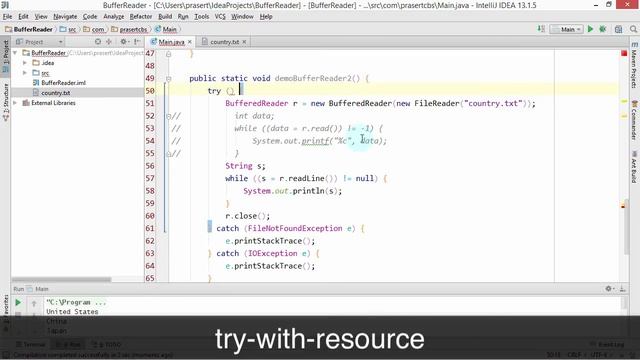Open the Build menu
Image resolution: width=640 pixels, height=360 pixels.
tap(165, 17)
